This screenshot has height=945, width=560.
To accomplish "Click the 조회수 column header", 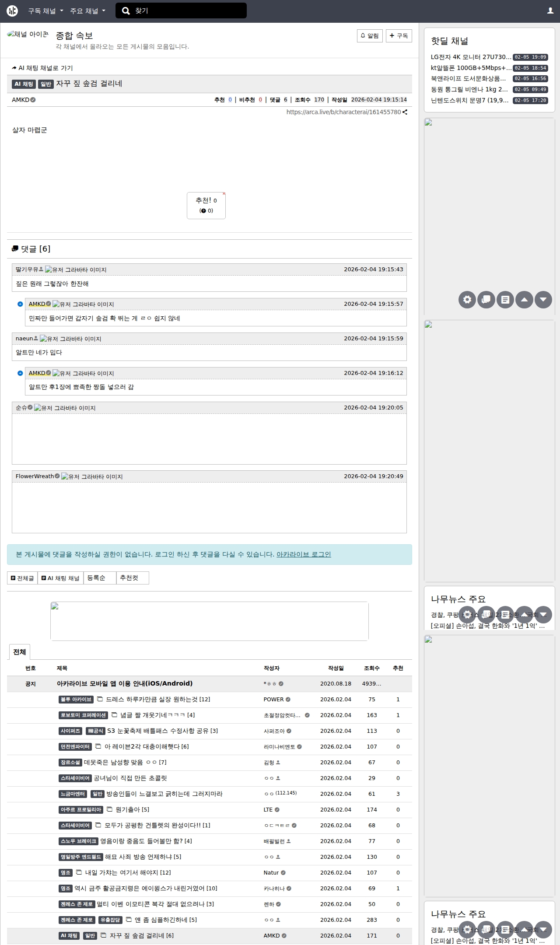I will pos(372,668).
